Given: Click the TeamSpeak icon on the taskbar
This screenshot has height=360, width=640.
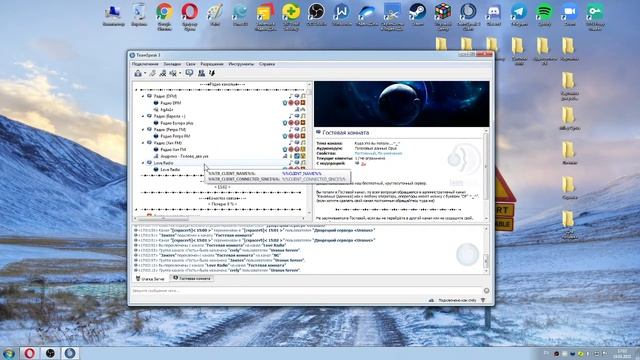Looking at the screenshot, I should tap(70, 353).
